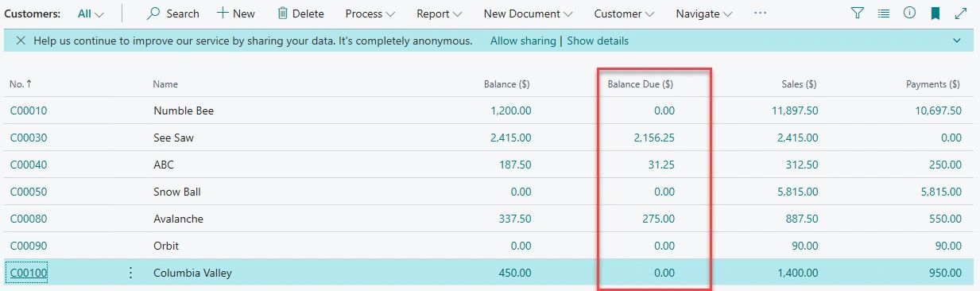
Task: Show more actions ellipsis in toolbar
Action: coord(761,14)
